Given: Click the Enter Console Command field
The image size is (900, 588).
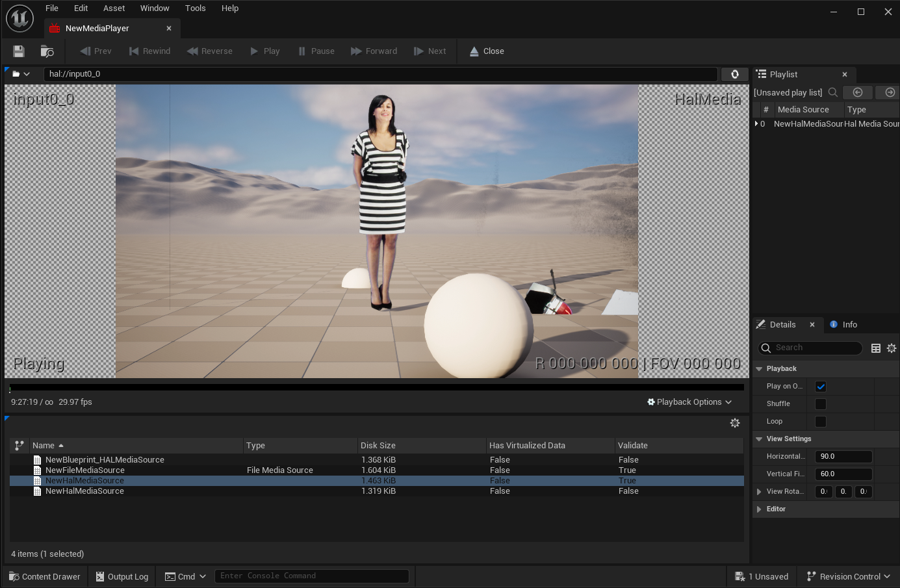Looking at the screenshot, I should 311,576.
